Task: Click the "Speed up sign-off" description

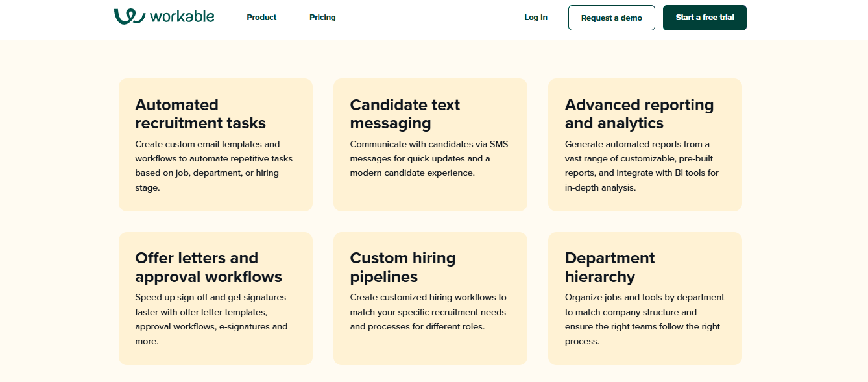Action: [211, 319]
